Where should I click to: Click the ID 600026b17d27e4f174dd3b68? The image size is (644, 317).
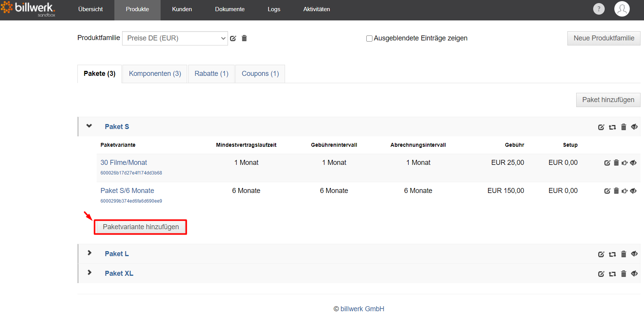tap(131, 173)
